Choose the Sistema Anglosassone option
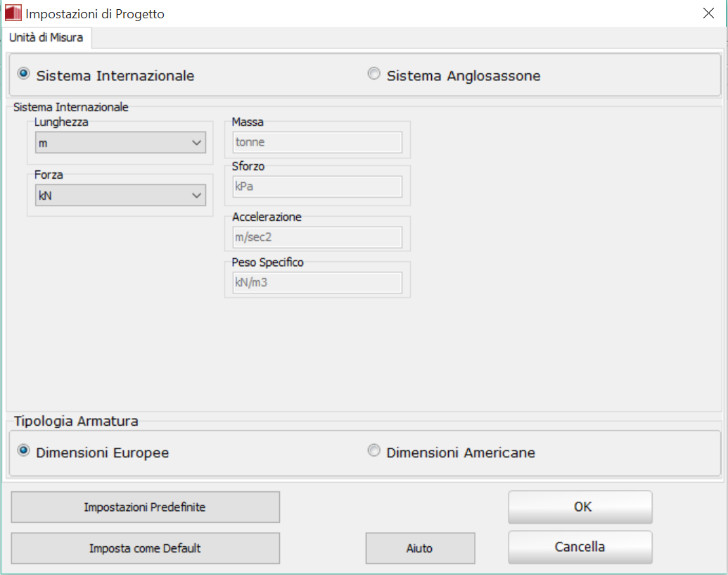Image resolution: width=728 pixels, height=575 pixels. click(374, 74)
